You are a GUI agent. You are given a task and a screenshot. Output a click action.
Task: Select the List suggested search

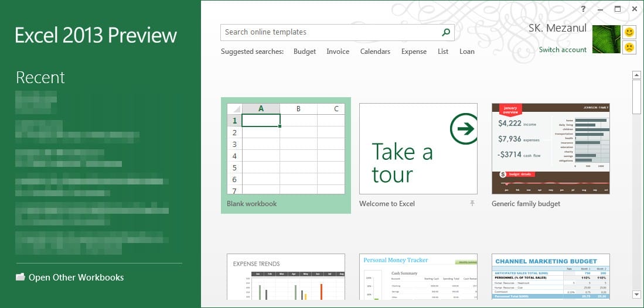click(443, 52)
